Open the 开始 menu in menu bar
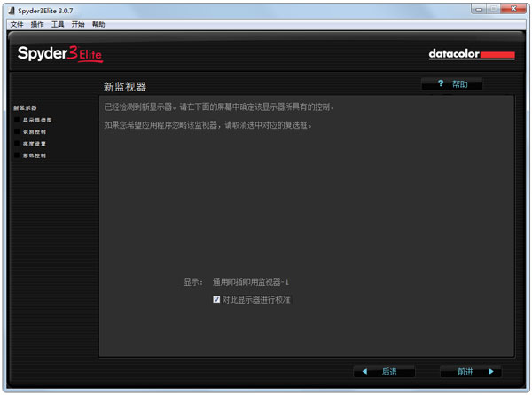This screenshot has width=532, height=395. [x=78, y=24]
